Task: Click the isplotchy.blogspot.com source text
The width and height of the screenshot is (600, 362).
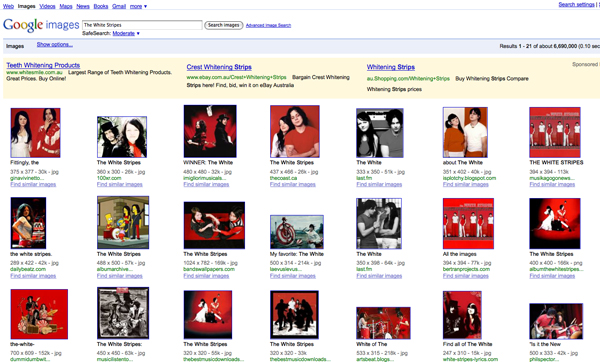Action: point(470,178)
